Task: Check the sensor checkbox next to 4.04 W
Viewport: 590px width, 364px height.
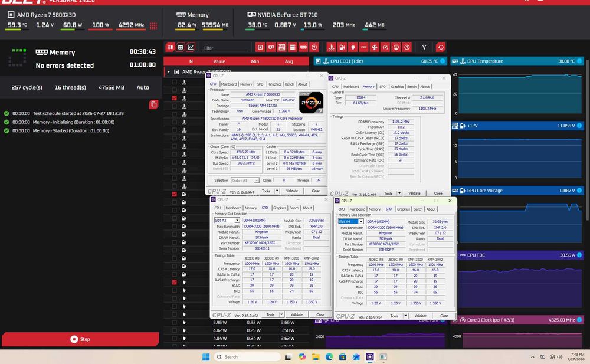Action: point(174,339)
